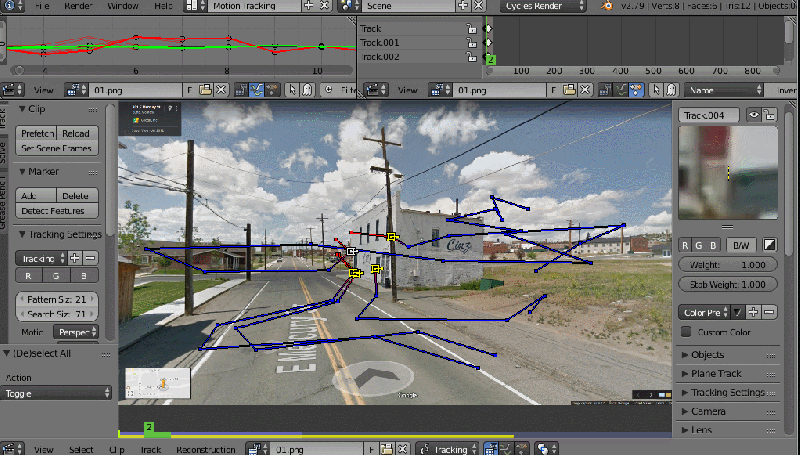Delete the Motion Tracking screen layout
This screenshot has height=455, width=800.
(x=324, y=6)
